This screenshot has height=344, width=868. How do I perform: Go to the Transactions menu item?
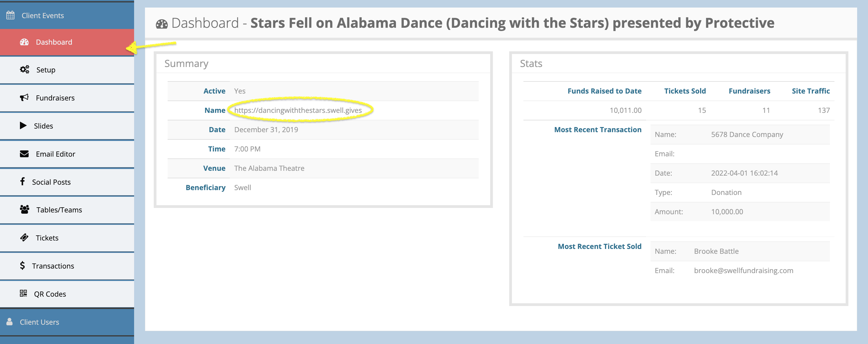(53, 266)
